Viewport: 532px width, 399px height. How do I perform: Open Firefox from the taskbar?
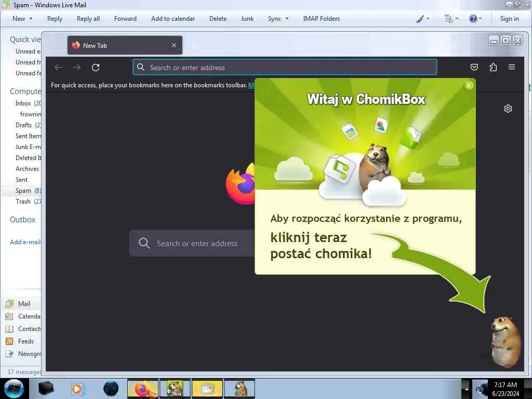click(143, 389)
